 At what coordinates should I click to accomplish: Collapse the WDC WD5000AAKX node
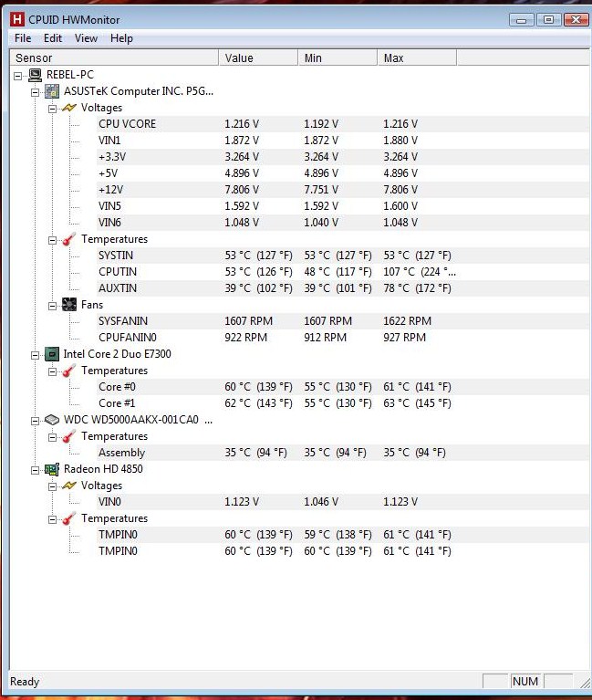pyautogui.click(x=35, y=421)
